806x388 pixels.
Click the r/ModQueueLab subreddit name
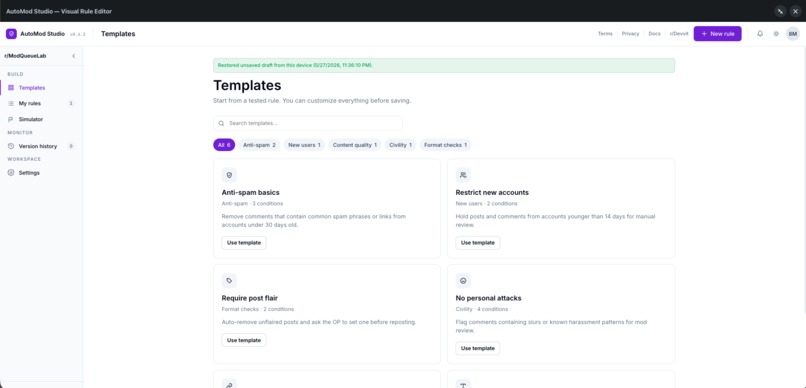[25, 56]
